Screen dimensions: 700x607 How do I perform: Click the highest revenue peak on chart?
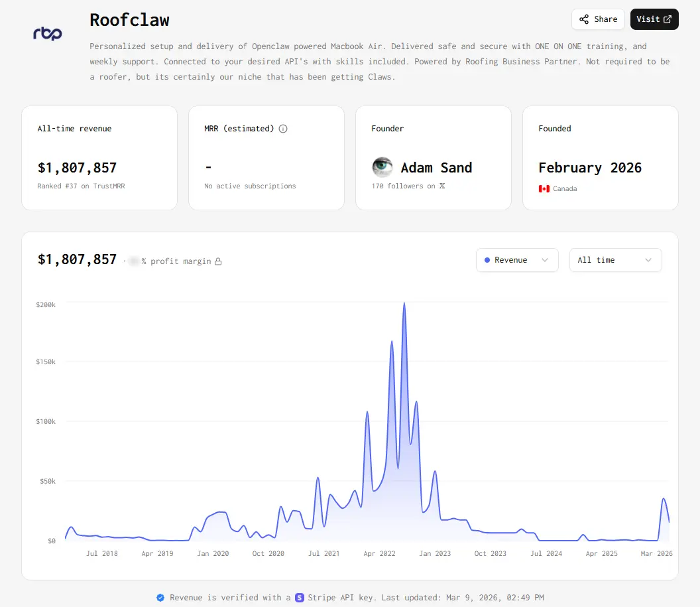404,304
